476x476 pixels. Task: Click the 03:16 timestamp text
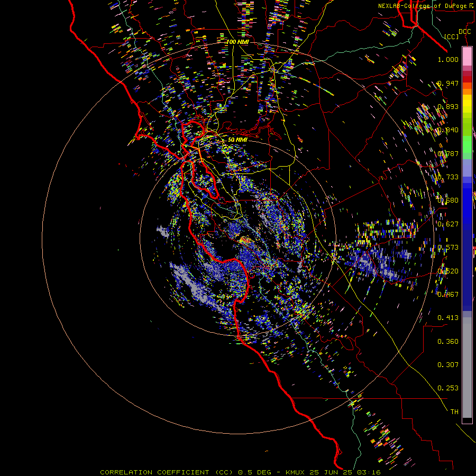click(x=368, y=472)
